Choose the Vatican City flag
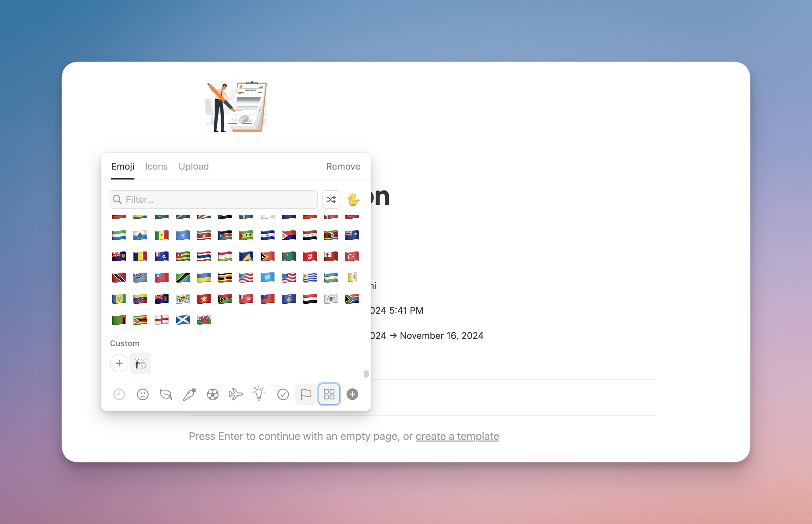The height and width of the screenshot is (524, 812). click(x=352, y=278)
